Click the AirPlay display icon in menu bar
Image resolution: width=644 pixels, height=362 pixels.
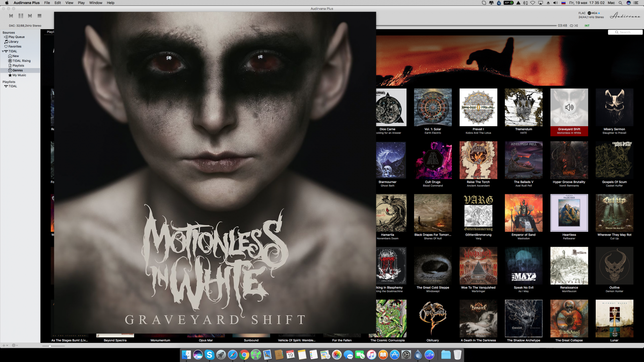click(x=541, y=3)
